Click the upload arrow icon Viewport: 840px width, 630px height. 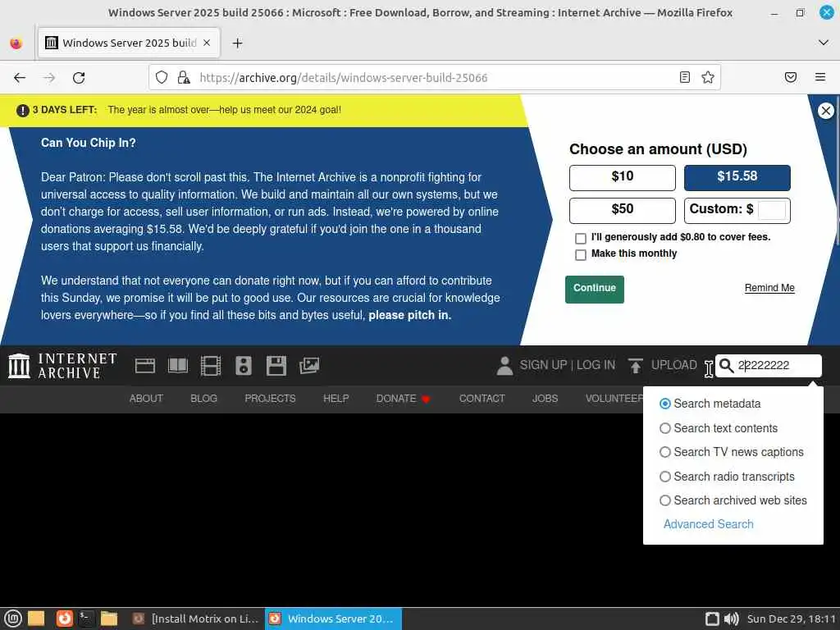click(636, 366)
